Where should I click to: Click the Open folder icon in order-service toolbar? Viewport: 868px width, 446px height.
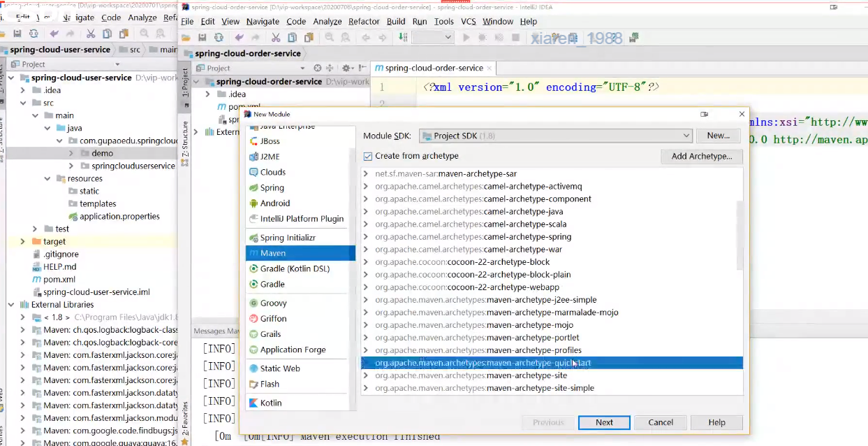pos(187,38)
